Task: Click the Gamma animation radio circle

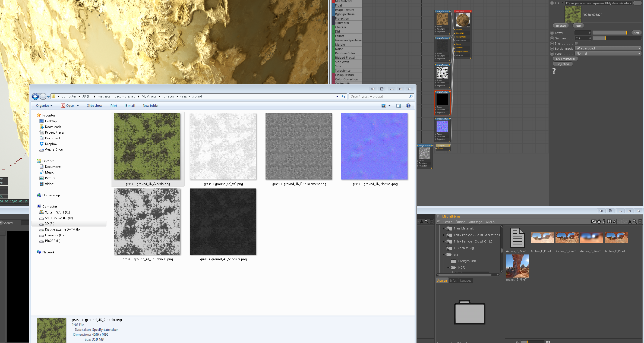Action: point(552,38)
